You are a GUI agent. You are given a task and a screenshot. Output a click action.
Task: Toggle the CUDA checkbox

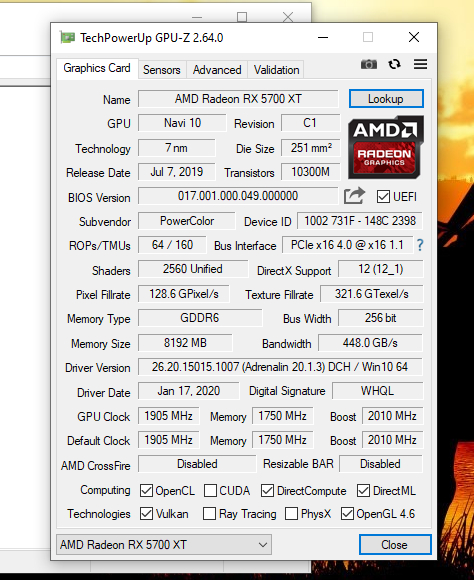point(210,490)
